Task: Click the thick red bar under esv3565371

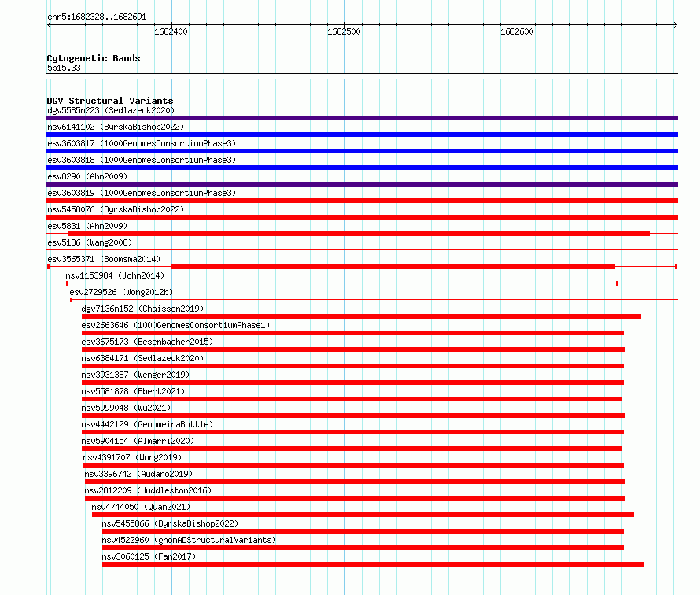Action: tap(393, 267)
